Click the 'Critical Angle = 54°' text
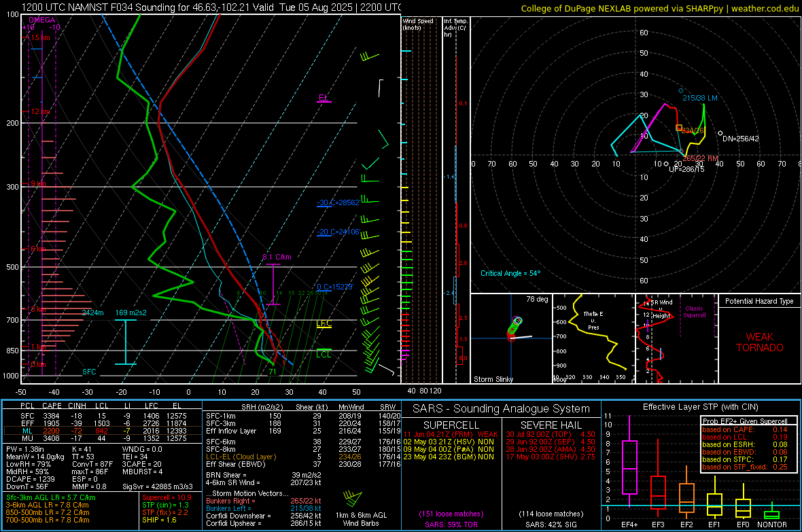The image size is (802, 532). click(x=510, y=273)
